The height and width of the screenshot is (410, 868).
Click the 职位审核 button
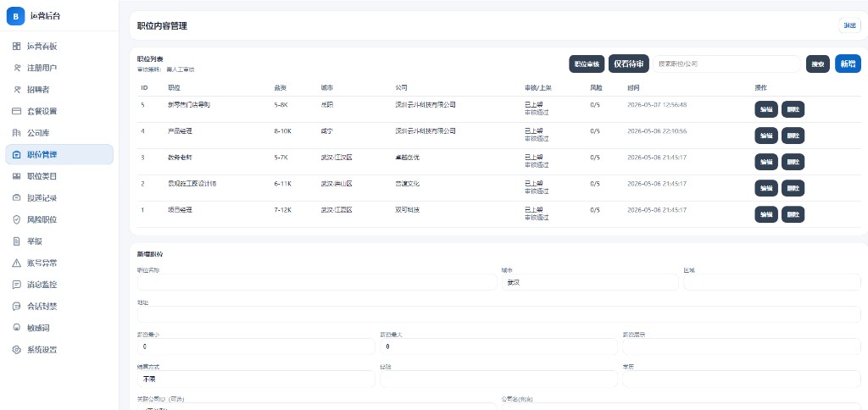click(587, 64)
